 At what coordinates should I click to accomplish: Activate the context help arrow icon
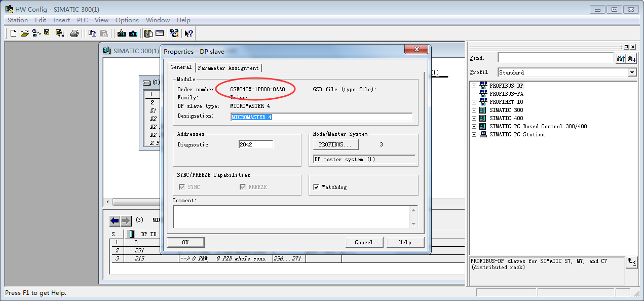coord(188,33)
